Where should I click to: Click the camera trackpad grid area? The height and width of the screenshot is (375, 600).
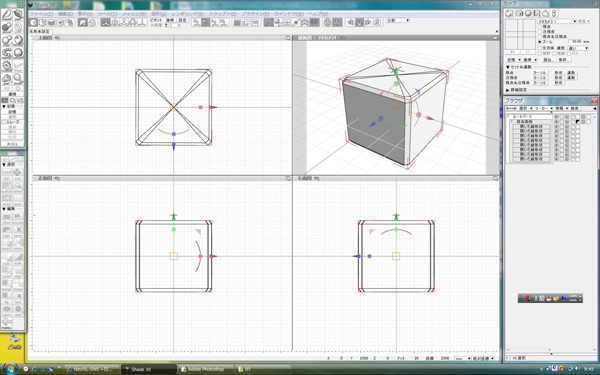point(520,34)
